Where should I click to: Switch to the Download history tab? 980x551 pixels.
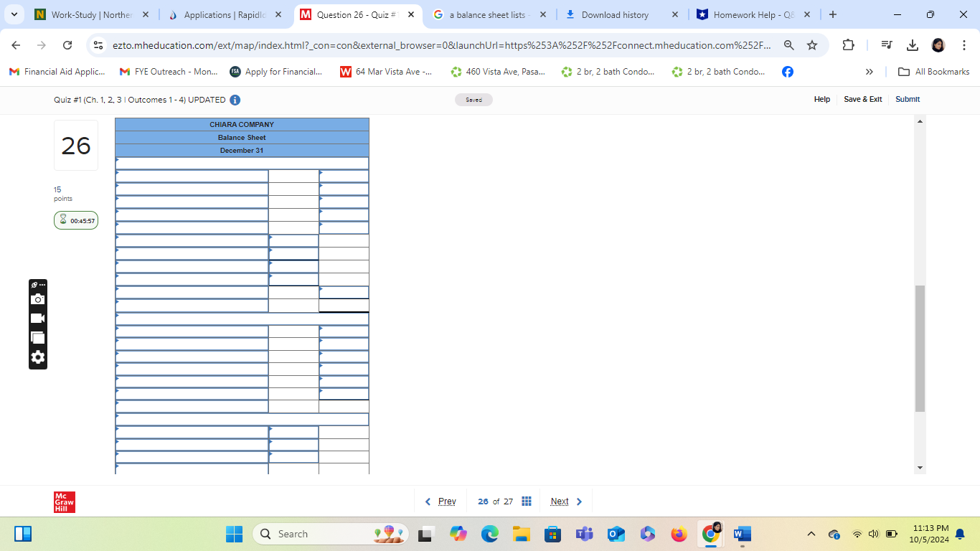tap(621, 14)
